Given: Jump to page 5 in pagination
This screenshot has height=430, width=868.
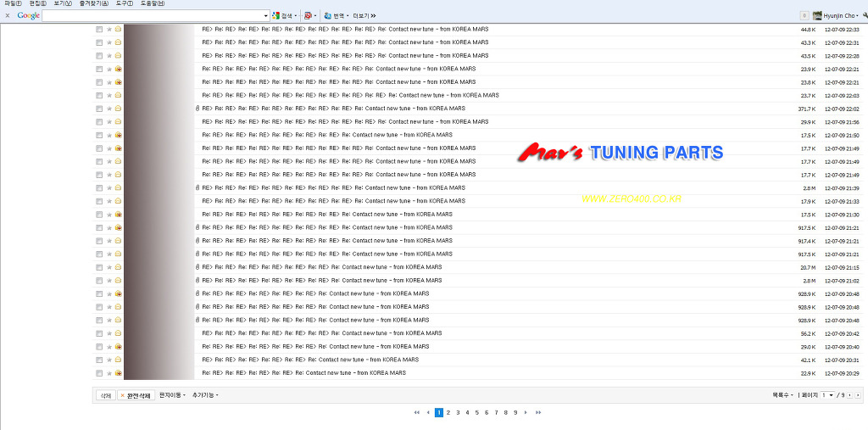Looking at the screenshot, I should [477, 412].
